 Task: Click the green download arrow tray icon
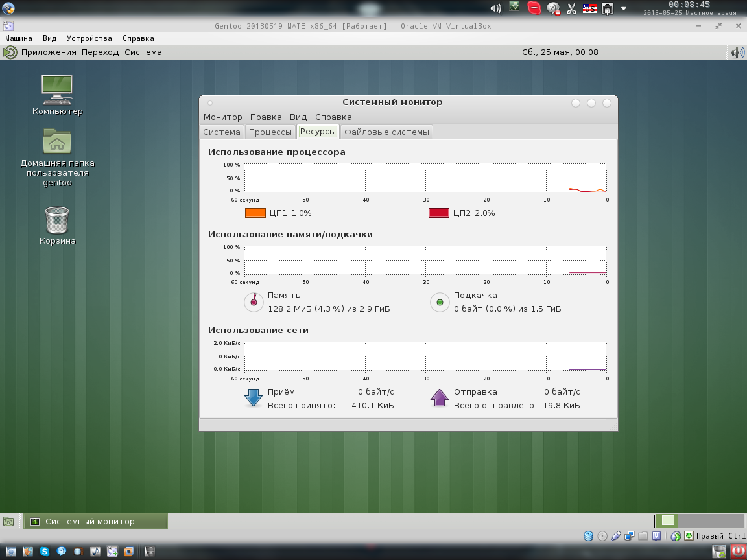pos(514,6)
